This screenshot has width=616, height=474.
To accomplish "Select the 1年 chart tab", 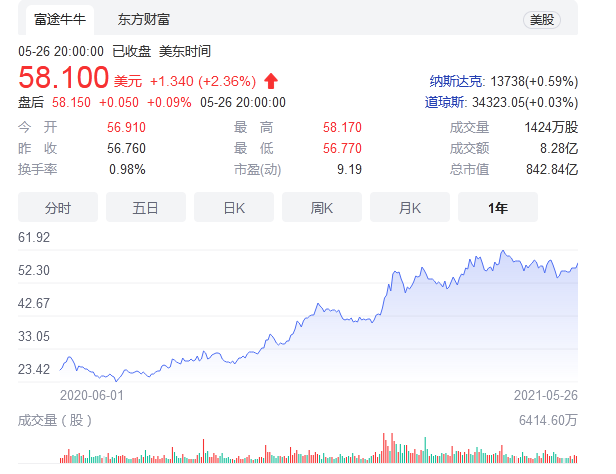I will 498,207.
